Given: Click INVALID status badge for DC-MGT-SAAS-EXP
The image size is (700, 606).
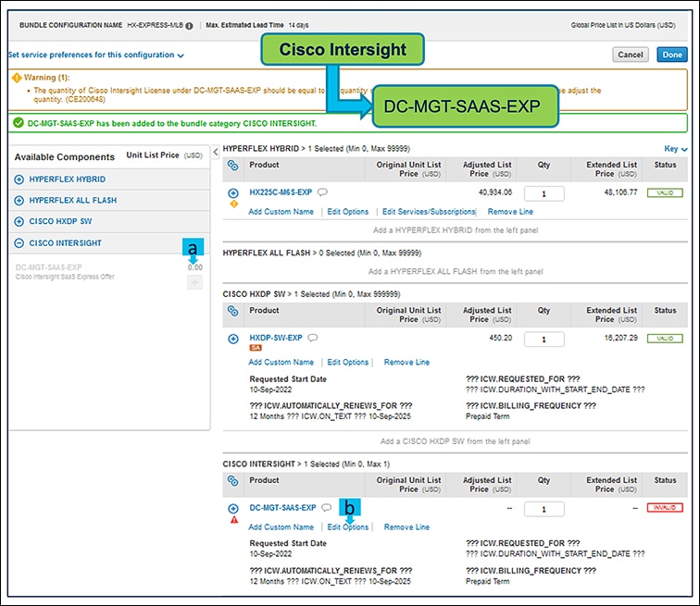Looking at the screenshot, I should pyautogui.click(x=665, y=507).
